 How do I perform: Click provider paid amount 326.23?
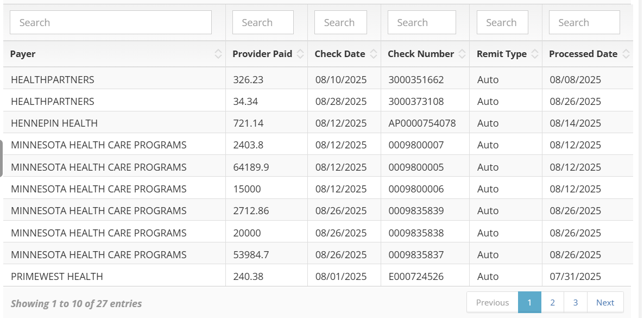(x=248, y=79)
